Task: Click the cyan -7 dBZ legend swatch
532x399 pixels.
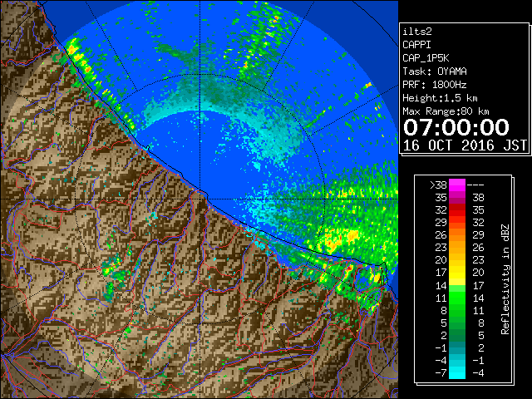Action: (457, 372)
